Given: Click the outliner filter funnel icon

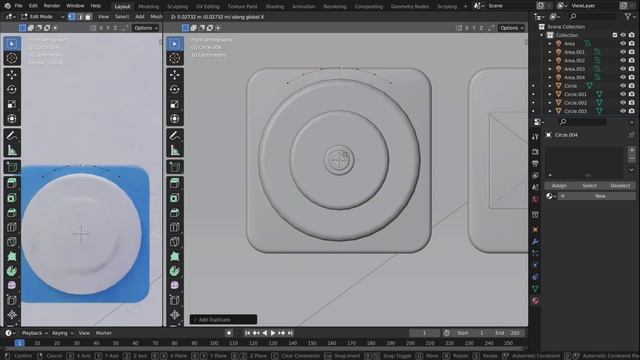Looking at the screenshot, I should point(627,17).
